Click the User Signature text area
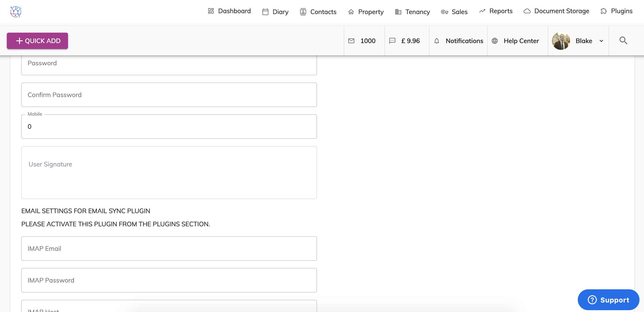This screenshot has width=644, height=312. (169, 173)
